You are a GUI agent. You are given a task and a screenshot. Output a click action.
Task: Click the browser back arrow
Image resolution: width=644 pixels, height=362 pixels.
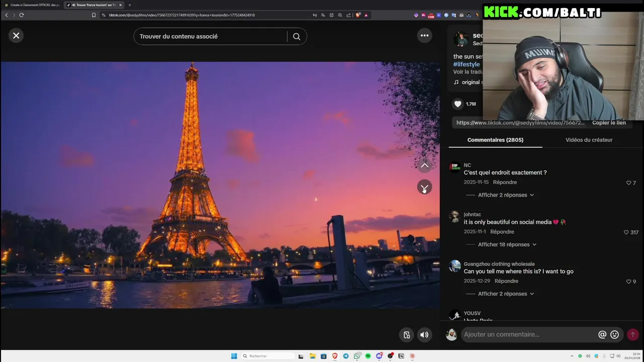[7, 15]
